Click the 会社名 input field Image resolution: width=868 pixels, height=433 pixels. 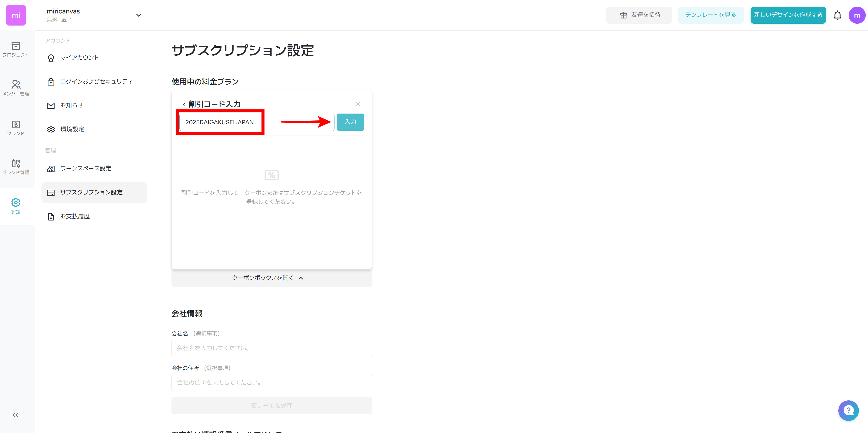pyautogui.click(x=272, y=348)
